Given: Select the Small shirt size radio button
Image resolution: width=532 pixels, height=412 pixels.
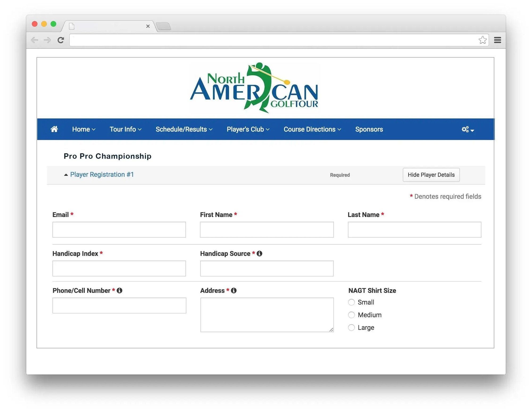Looking at the screenshot, I should click(x=351, y=302).
